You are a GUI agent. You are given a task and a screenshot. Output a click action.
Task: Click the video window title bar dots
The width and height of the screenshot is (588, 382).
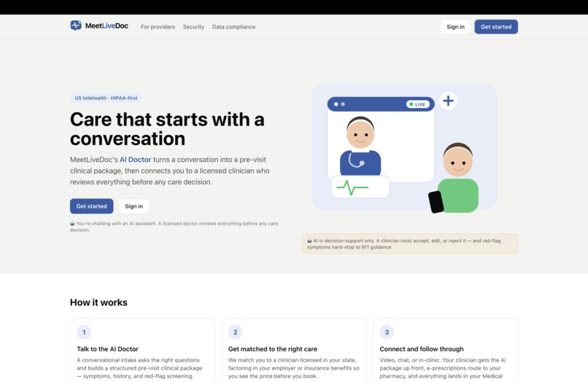point(339,104)
